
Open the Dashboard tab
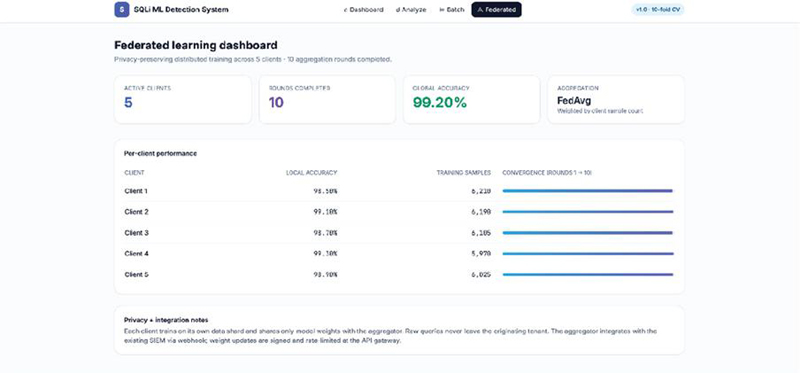tap(363, 10)
